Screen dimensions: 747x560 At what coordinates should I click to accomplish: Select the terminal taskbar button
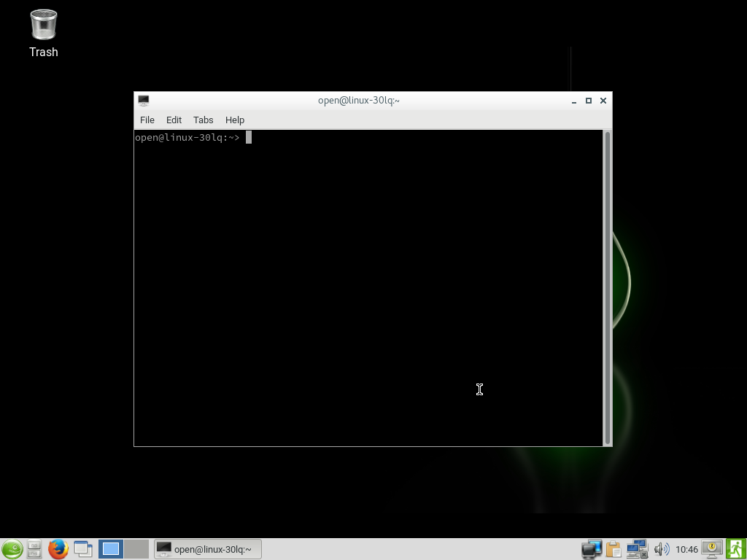(x=208, y=549)
